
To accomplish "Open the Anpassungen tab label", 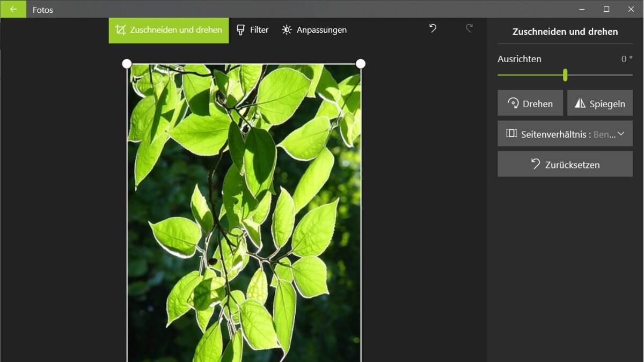I will 321,30.
